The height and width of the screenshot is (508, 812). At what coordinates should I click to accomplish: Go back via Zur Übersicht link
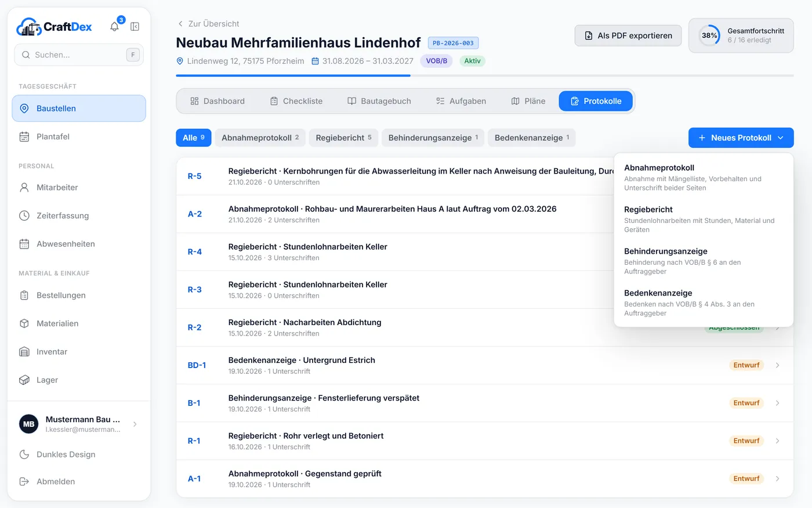click(208, 24)
